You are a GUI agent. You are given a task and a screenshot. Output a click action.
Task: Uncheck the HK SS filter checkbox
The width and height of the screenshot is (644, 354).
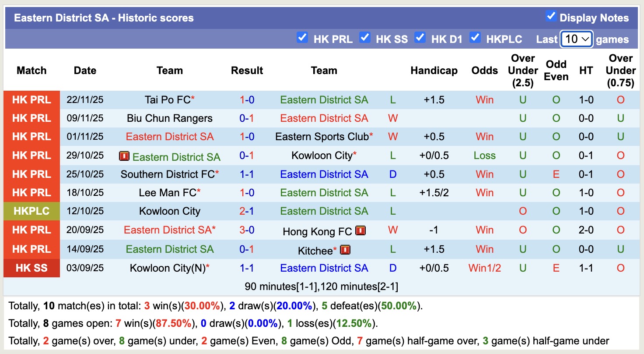(365, 38)
